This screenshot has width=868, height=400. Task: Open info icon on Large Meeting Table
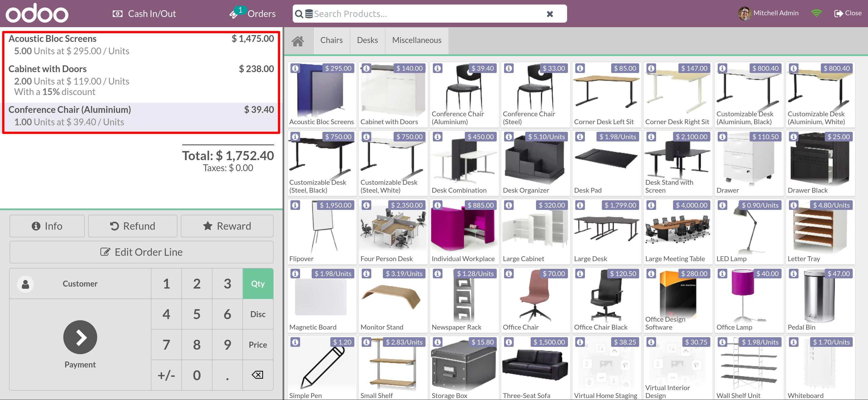[651, 205]
